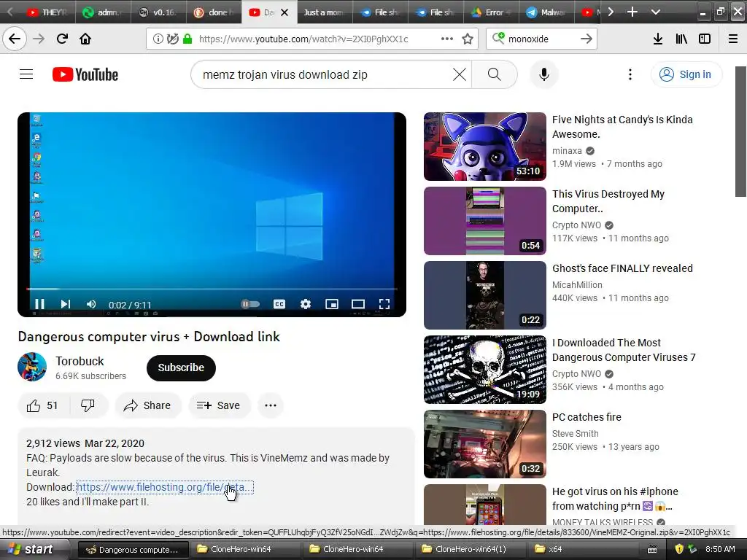Open a new tab with the plus icon
This screenshot has width=747, height=560.
click(x=632, y=12)
